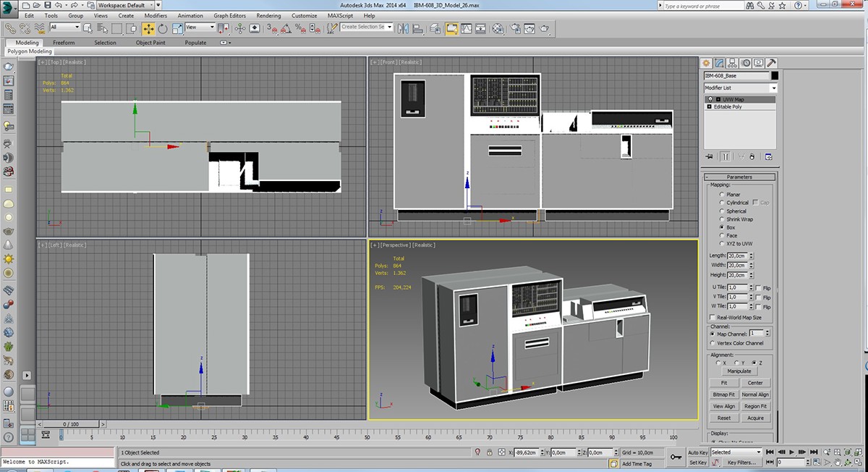Click the Select and Link icon
This screenshot has height=472, width=868.
point(9,28)
